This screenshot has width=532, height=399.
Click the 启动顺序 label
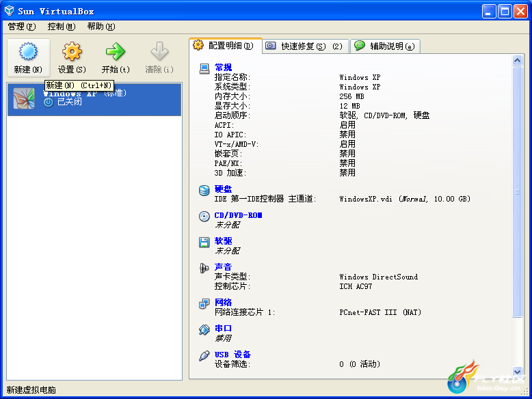click(232, 115)
